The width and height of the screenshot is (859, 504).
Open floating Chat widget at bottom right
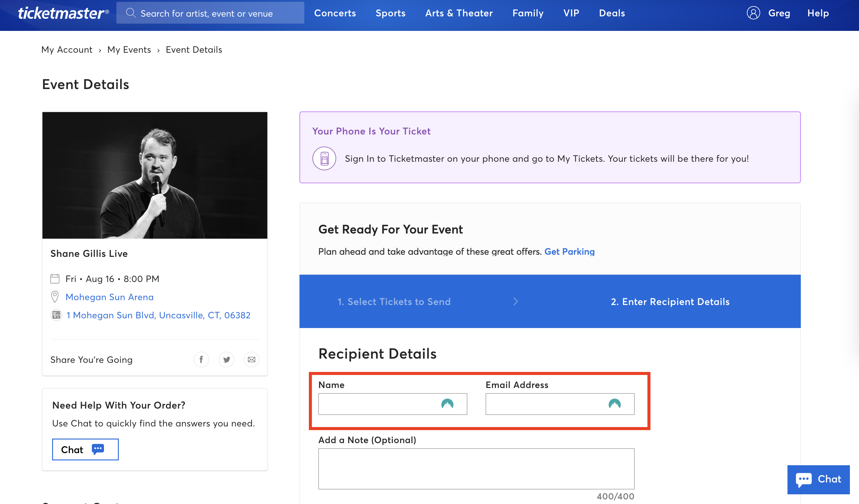tap(818, 479)
